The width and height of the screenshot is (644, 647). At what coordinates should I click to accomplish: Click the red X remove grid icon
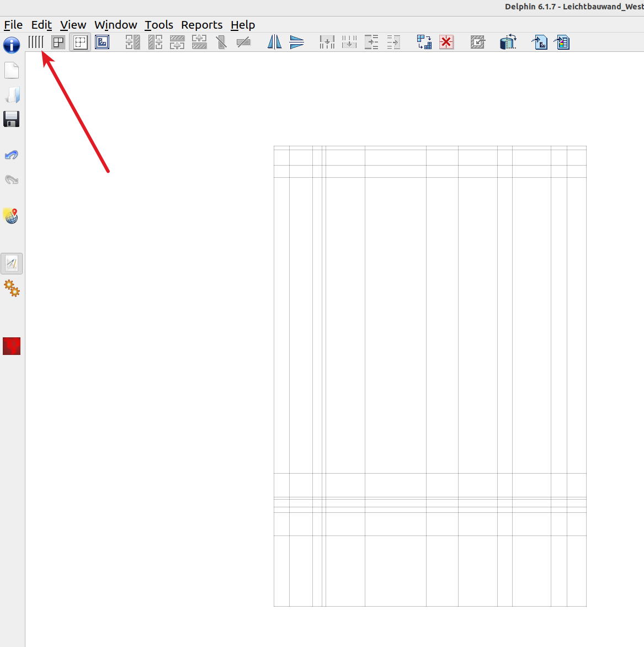coord(446,42)
